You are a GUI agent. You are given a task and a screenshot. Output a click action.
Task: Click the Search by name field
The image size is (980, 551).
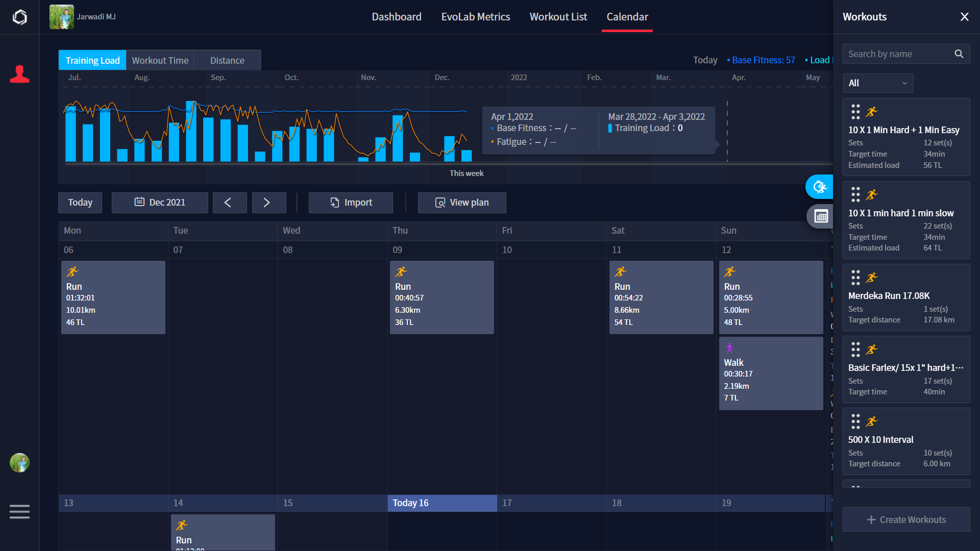[897, 54]
